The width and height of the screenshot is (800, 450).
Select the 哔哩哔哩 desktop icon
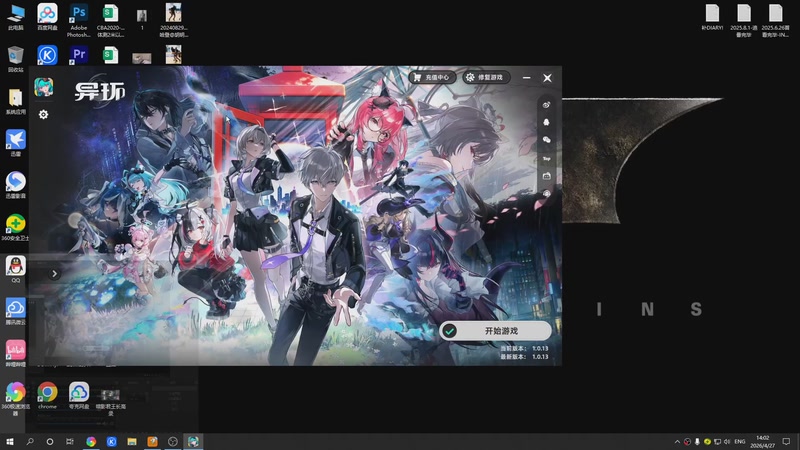(x=16, y=354)
